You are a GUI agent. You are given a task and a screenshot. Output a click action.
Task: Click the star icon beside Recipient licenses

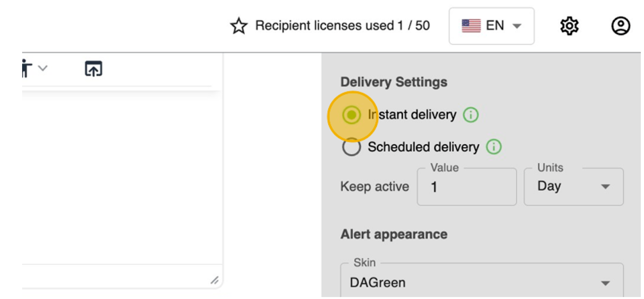click(239, 26)
